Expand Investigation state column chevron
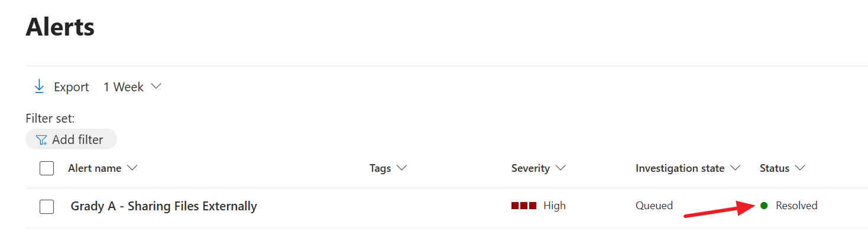The height and width of the screenshot is (237, 868). coord(736,168)
